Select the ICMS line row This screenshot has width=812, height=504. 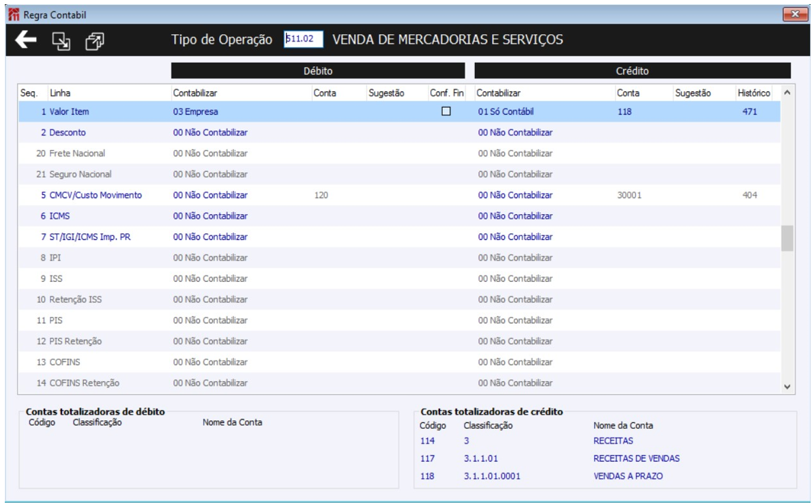pyautogui.click(x=399, y=216)
